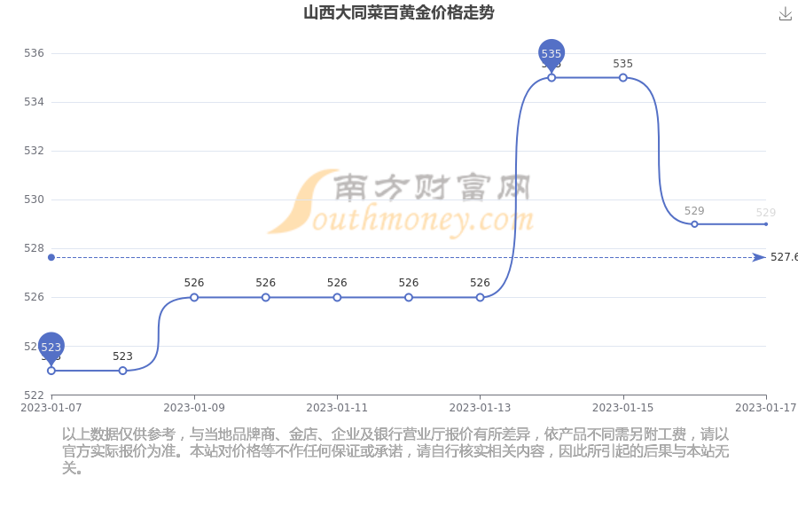Click the x-axis label 2023-01-11
Screen dimensions: 798x532
click(337, 408)
